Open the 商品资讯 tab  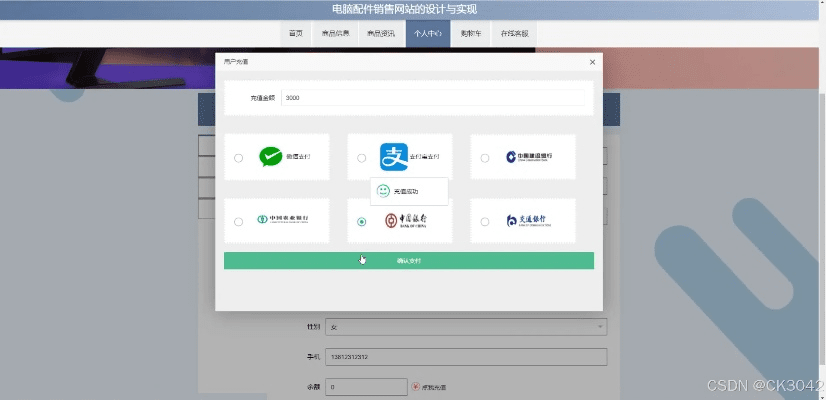click(381, 34)
